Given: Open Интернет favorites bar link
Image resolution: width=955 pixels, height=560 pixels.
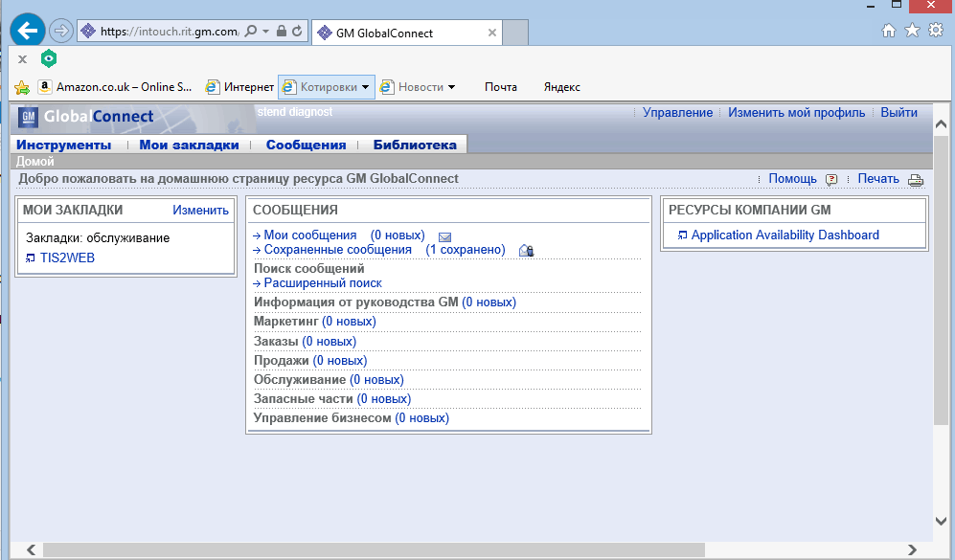Looking at the screenshot, I should tap(239, 87).
